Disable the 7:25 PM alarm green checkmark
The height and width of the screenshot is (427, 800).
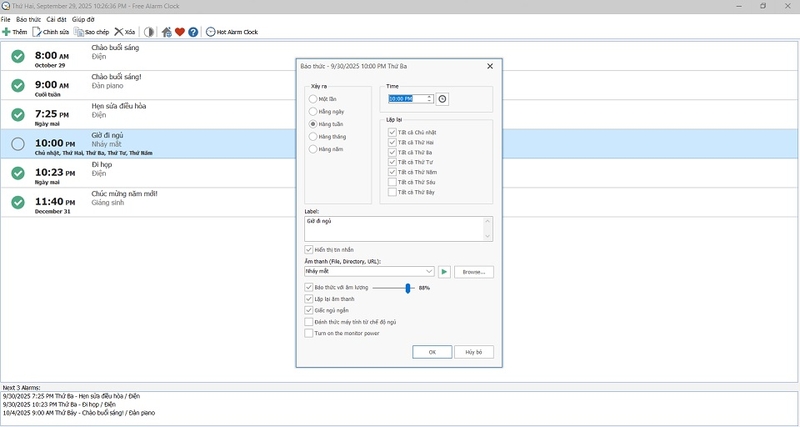pyautogui.click(x=18, y=115)
